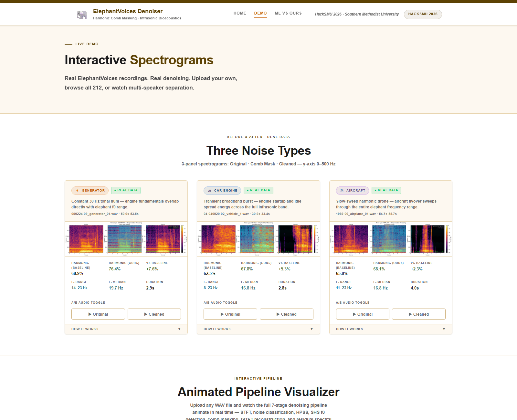Open the Car Engine spectrogram thumbnail
The height and width of the screenshot is (420, 517).
[x=258, y=239]
